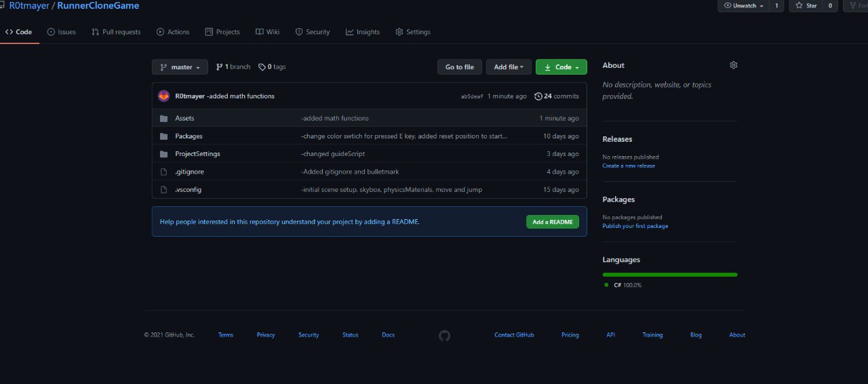Open the Insights tab
The width and height of the screenshot is (868, 384).
coord(363,32)
